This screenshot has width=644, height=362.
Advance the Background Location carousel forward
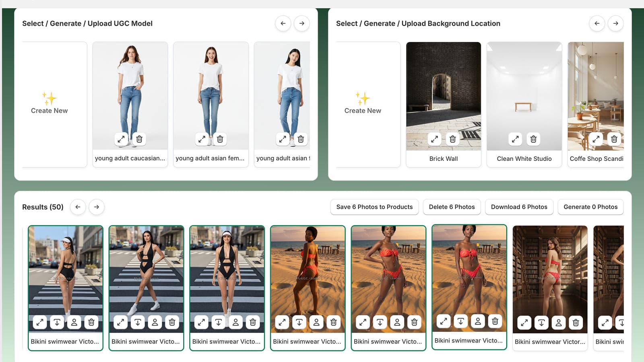coord(615,23)
